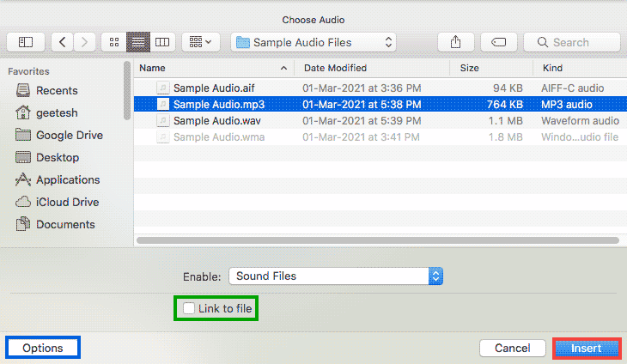Open the Sample Audio Files folder popup
Screen dimensions: 627x364
pos(313,42)
